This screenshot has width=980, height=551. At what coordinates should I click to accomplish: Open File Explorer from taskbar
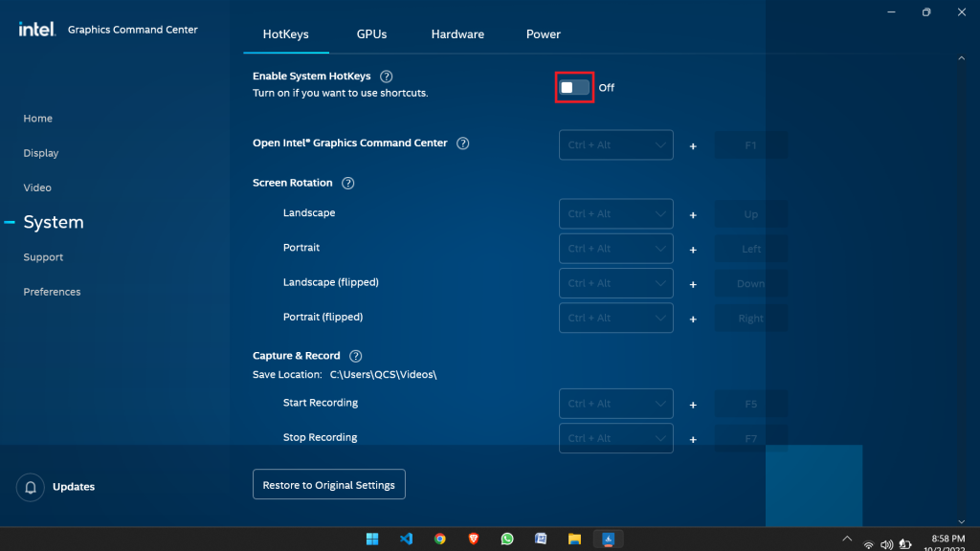tap(574, 540)
